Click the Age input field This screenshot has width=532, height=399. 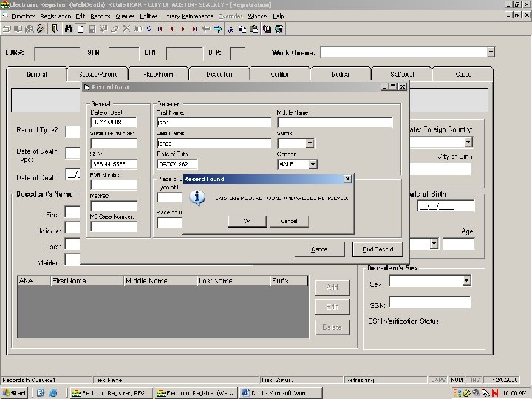point(459,244)
